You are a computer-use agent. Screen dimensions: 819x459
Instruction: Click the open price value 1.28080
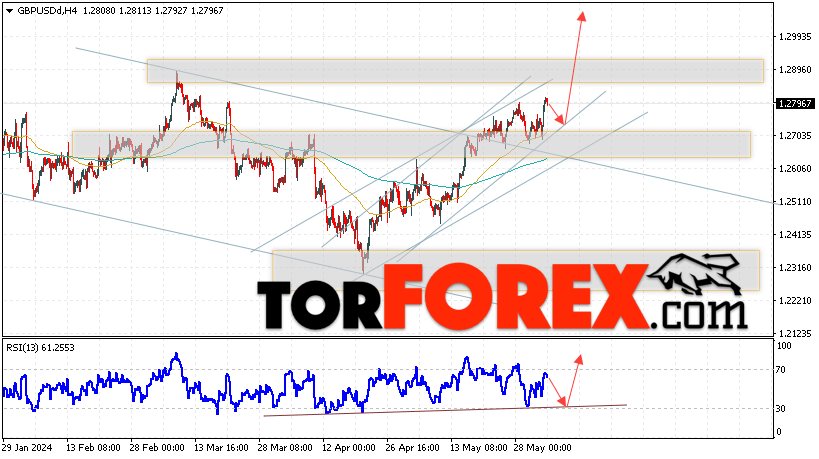99,10
